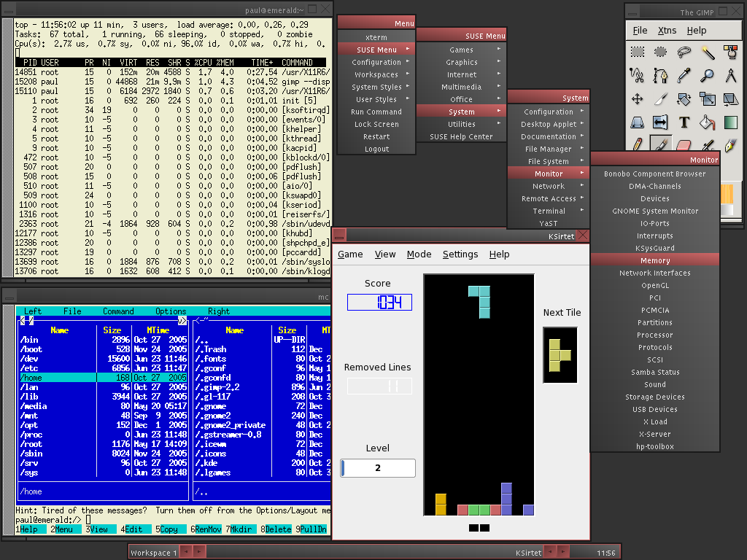Activate the Paintbrush tool in GIMP
Image resolution: width=747 pixels, height=560 pixels.
pos(661,144)
